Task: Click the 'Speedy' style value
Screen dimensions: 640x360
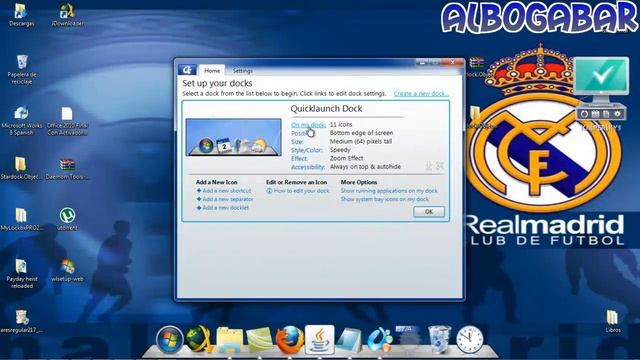Action: click(x=340, y=150)
